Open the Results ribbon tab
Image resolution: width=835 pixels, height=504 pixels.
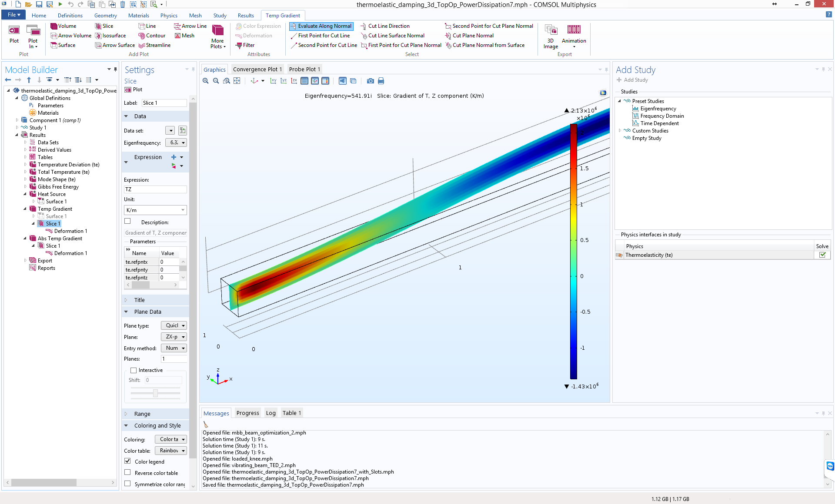[246, 15]
